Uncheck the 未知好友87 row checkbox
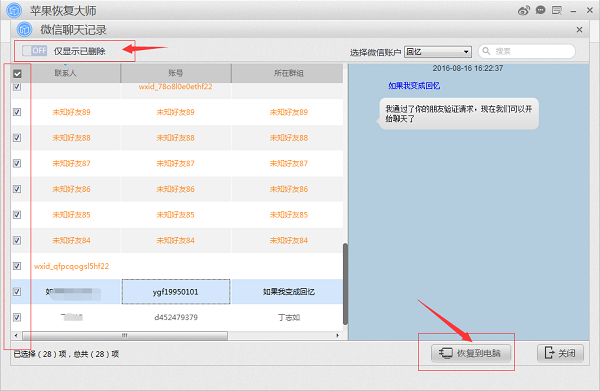The image size is (600, 391). 17,163
